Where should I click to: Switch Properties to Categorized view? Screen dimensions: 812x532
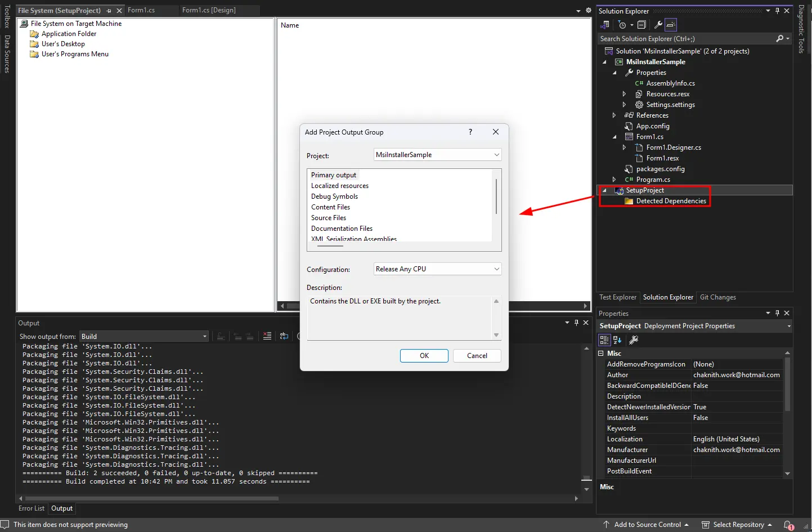[604, 340]
